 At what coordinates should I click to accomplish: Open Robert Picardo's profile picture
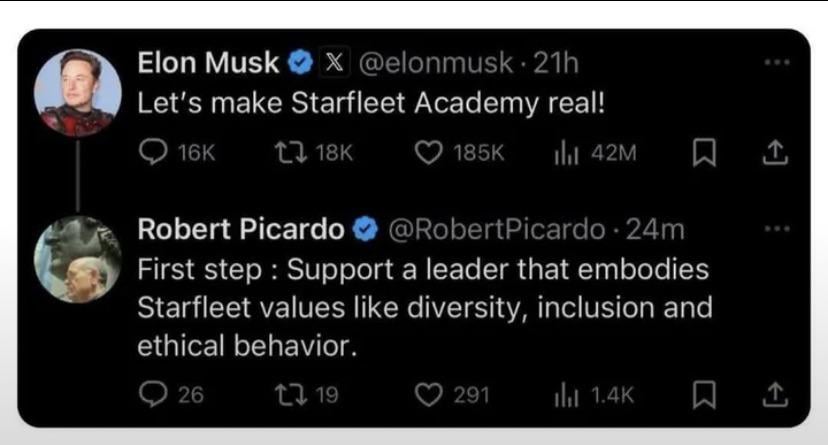[77, 260]
